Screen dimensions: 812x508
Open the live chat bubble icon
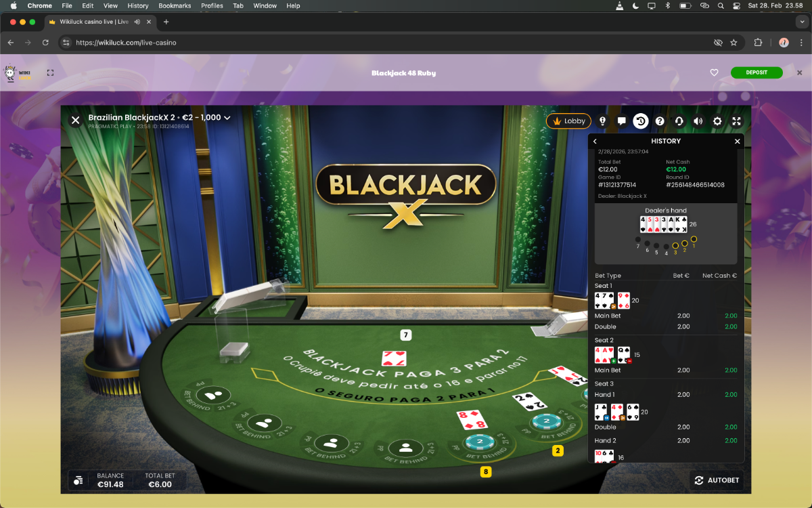coord(621,121)
